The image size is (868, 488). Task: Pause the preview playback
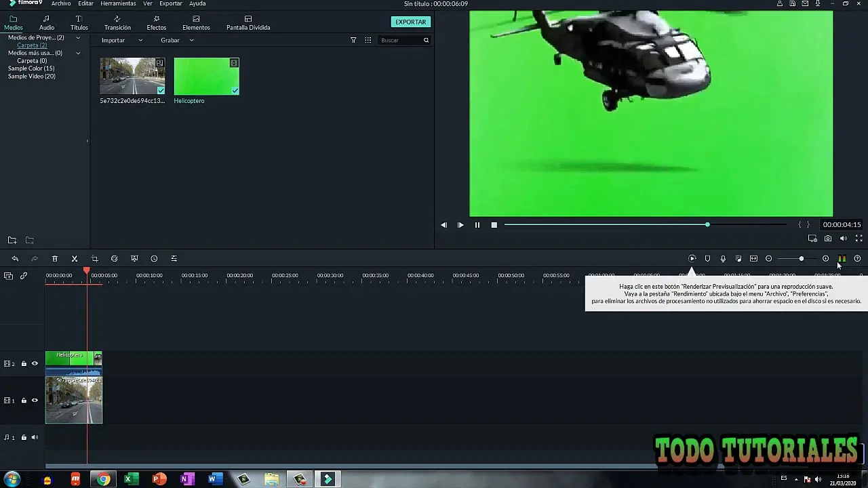tap(477, 225)
